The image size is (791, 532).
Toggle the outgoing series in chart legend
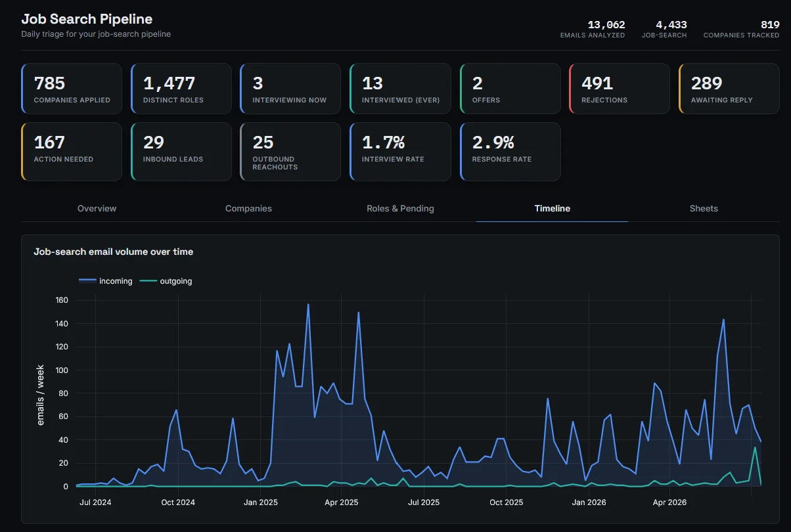[x=166, y=281]
